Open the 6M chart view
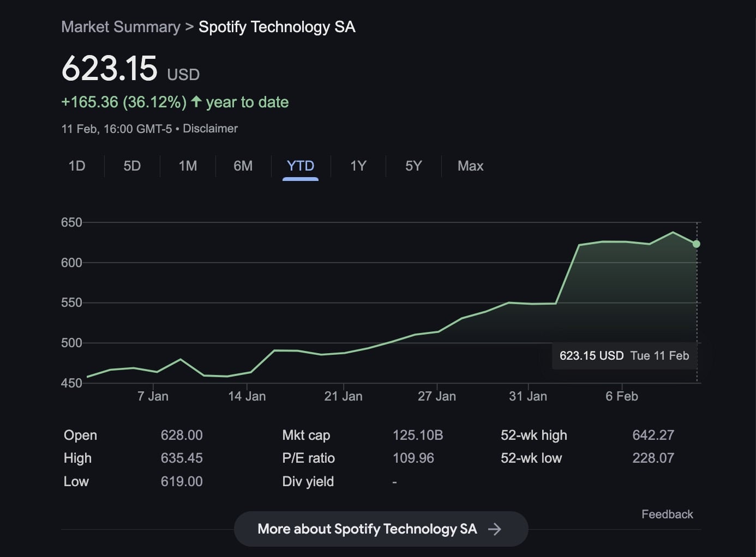Viewport: 756px width, 557px height. click(243, 166)
